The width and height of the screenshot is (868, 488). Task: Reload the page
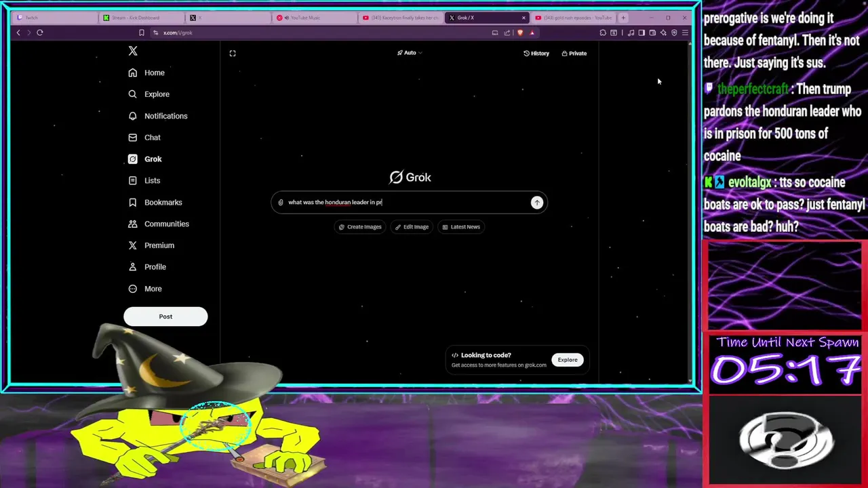(x=40, y=33)
